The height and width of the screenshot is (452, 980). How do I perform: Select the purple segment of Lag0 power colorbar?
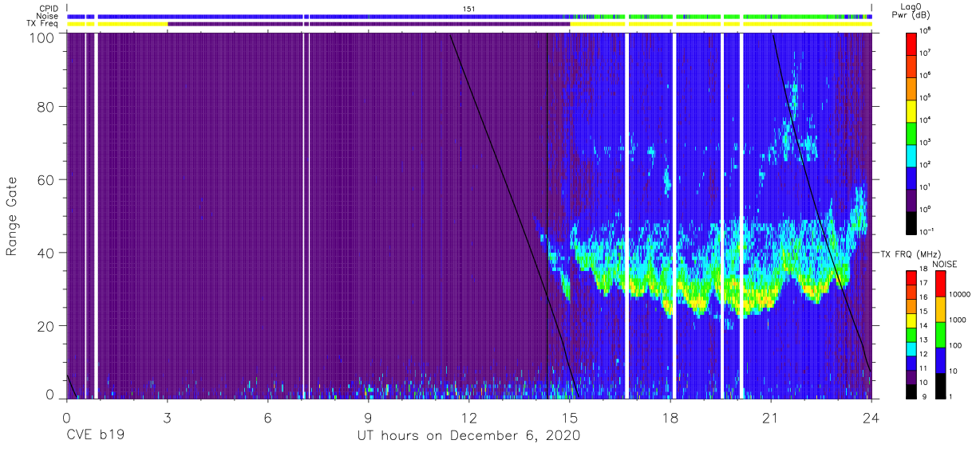coord(911,202)
